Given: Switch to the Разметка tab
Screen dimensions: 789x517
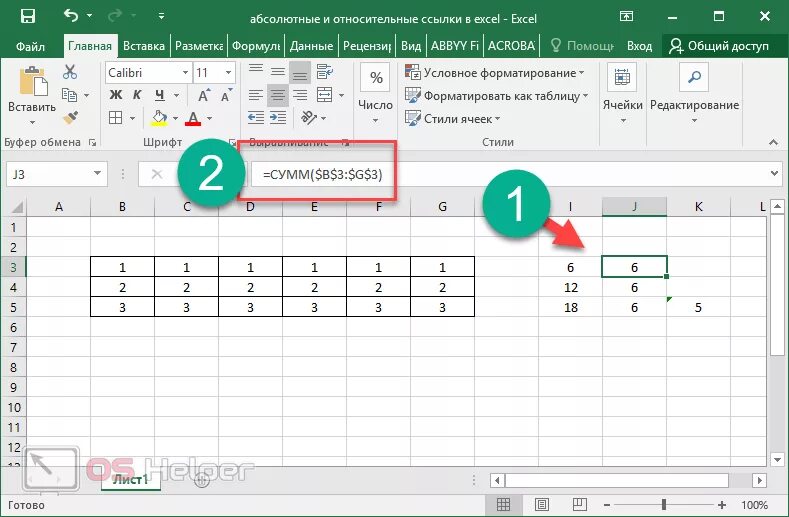Looking at the screenshot, I should 199,46.
